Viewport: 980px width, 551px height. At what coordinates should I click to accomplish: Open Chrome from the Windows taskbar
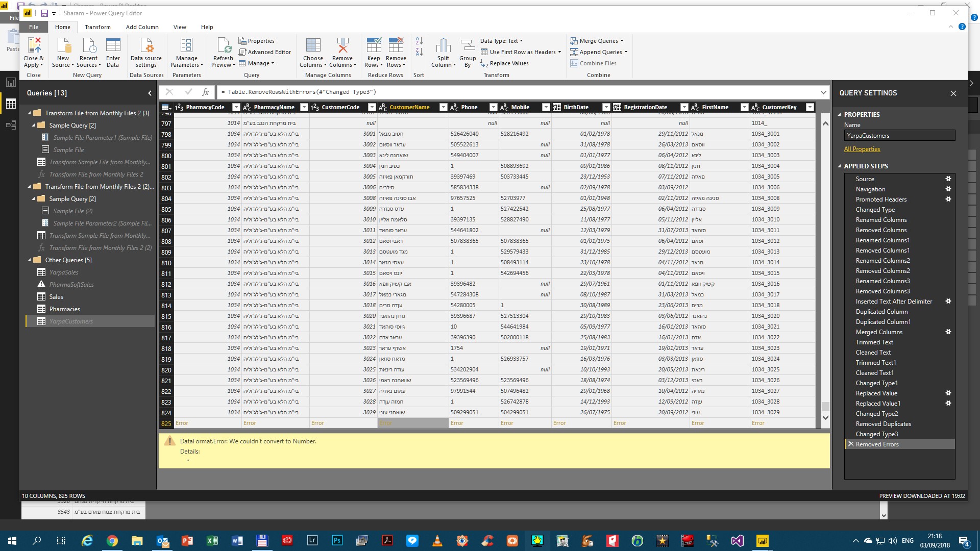click(112, 541)
